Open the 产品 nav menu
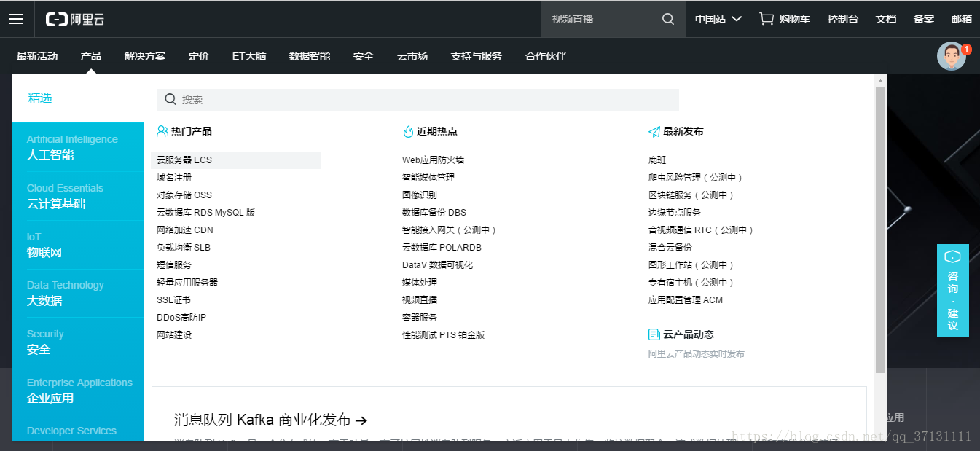980x451 pixels. coord(91,56)
